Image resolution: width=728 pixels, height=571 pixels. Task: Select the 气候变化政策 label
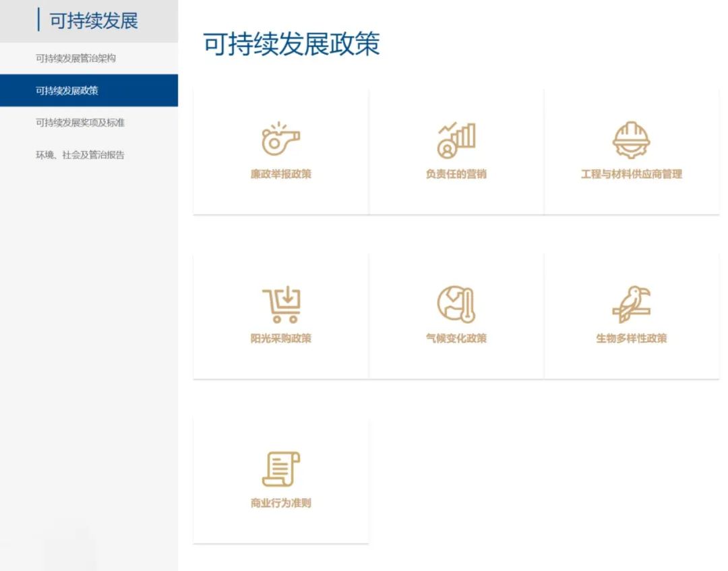click(x=456, y=338)
